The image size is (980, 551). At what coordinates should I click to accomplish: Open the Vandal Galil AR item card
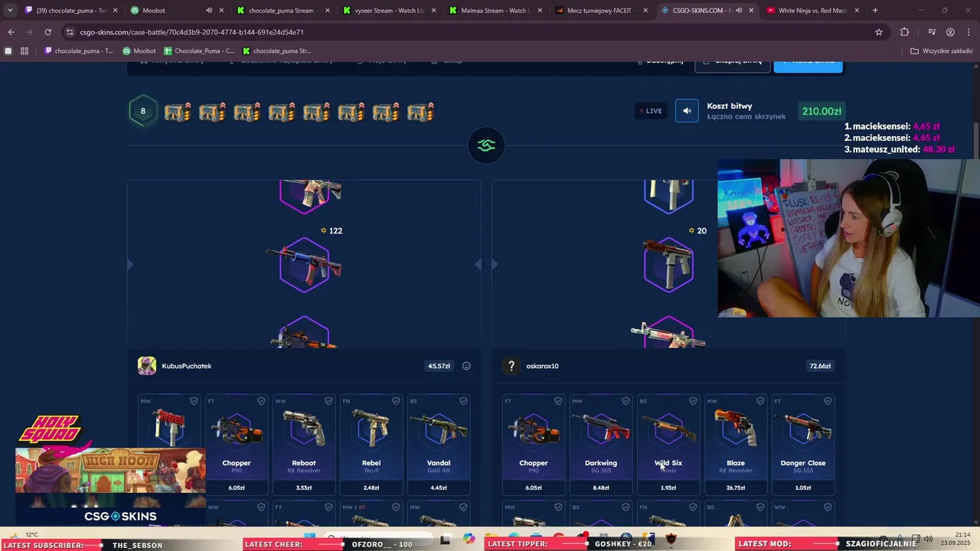(439, 445)
